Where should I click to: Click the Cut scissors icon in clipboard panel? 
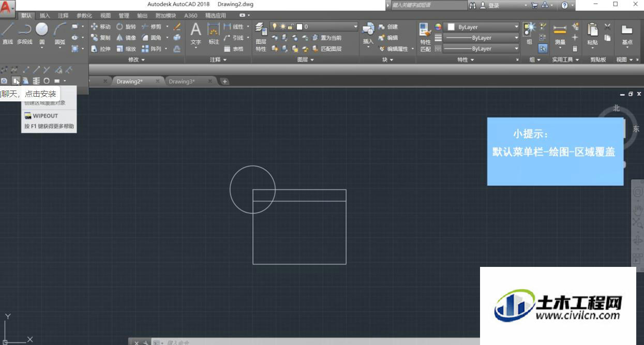click(607, 26)
